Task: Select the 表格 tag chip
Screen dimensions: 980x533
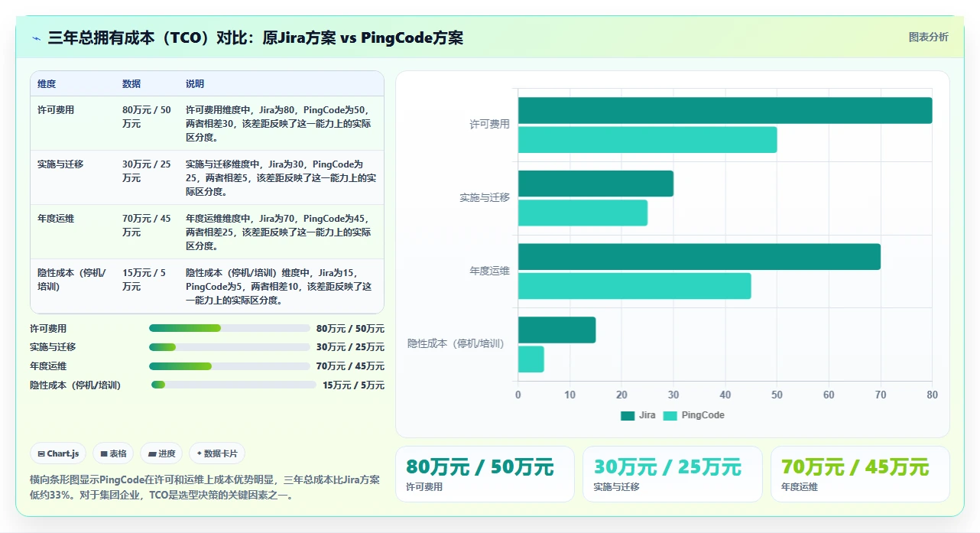Action: click(113, 453)
